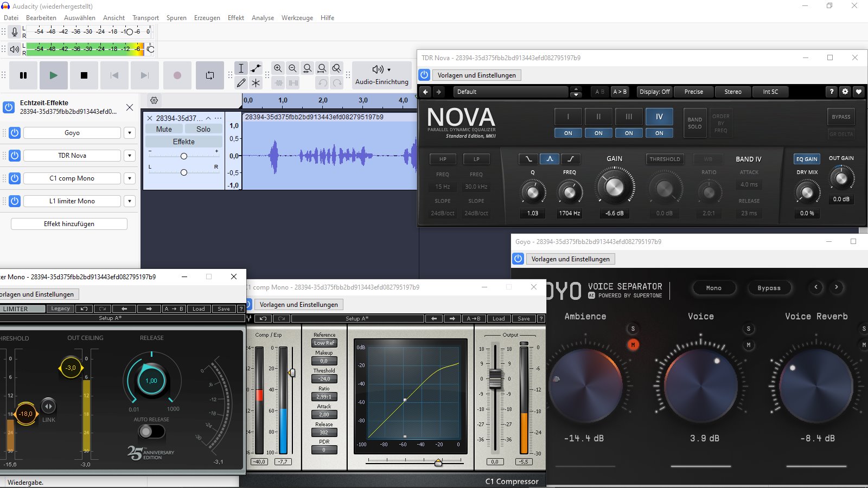Open dropdown next to C1 comp Mono
The width and height of the screenshot is (868, 488).
coord(130,178)
